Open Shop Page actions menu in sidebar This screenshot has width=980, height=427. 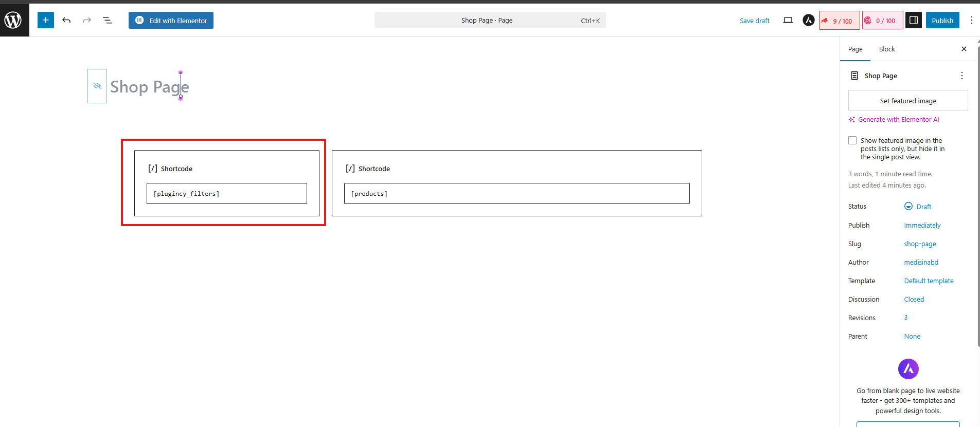[961, 76]
